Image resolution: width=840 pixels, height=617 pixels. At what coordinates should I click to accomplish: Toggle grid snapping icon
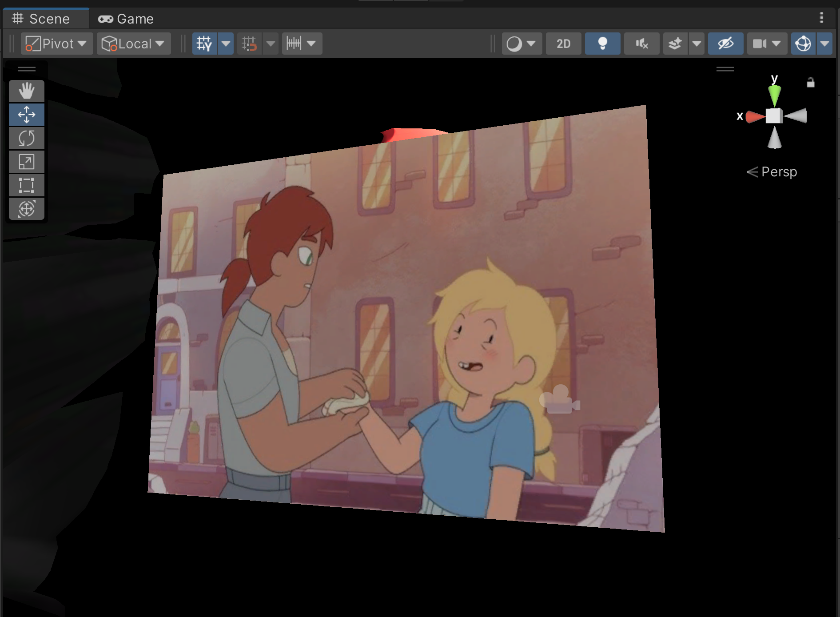pos(249,44)
